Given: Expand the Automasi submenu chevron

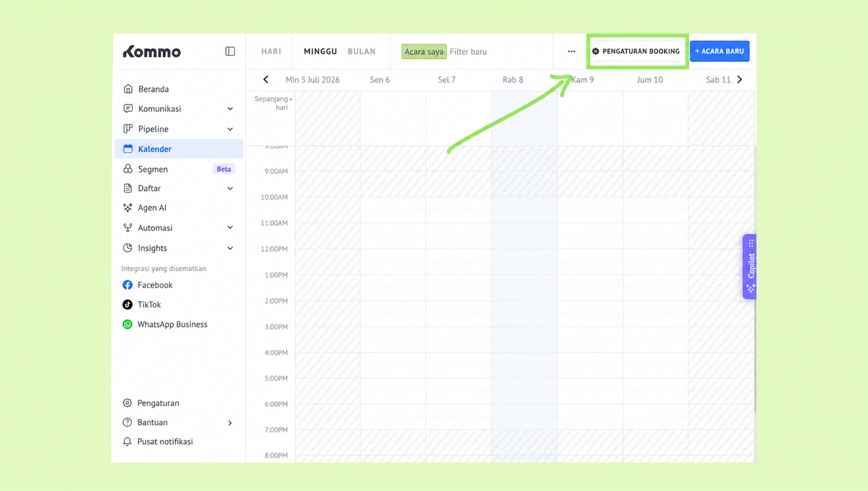Looking at the screenshot, I should click(230, 228).
